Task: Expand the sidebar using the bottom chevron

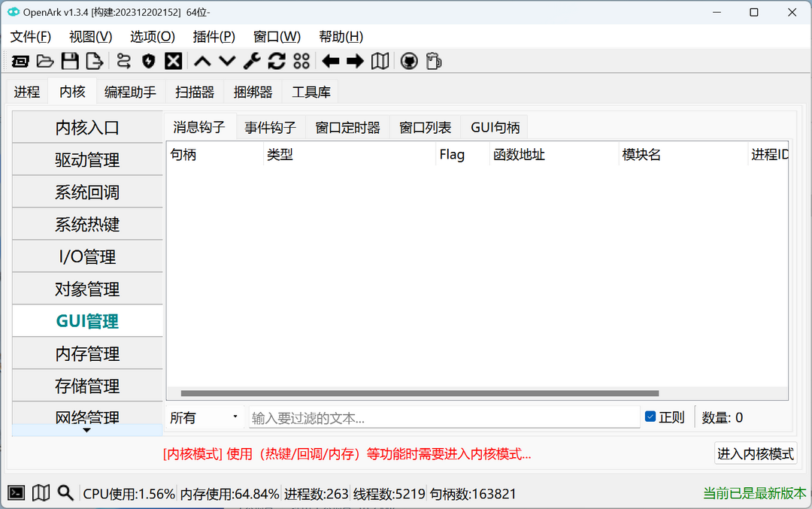Action: pos(86,429)
